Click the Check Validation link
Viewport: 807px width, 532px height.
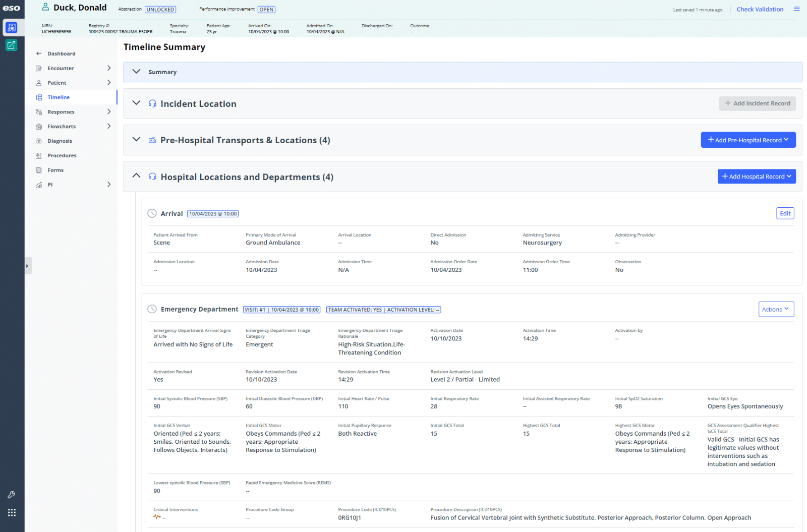click(x=760, y=9)
